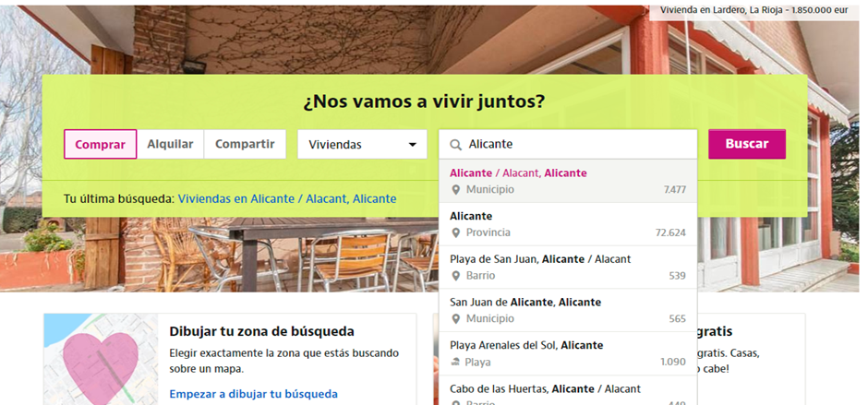Screen dimensions: 868x405
Task: Click the magnifier icon in search field
Action: (x=455, y=144)
